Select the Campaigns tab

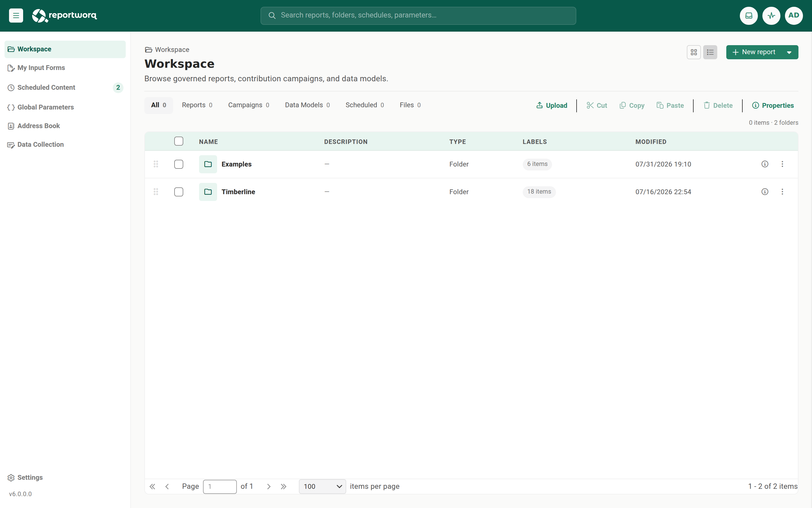coord(249,105)
